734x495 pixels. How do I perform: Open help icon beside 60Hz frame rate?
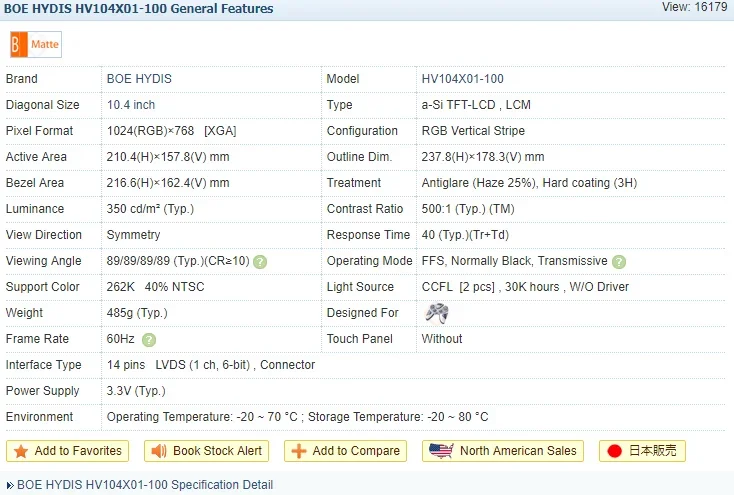(x=149, y=340)
